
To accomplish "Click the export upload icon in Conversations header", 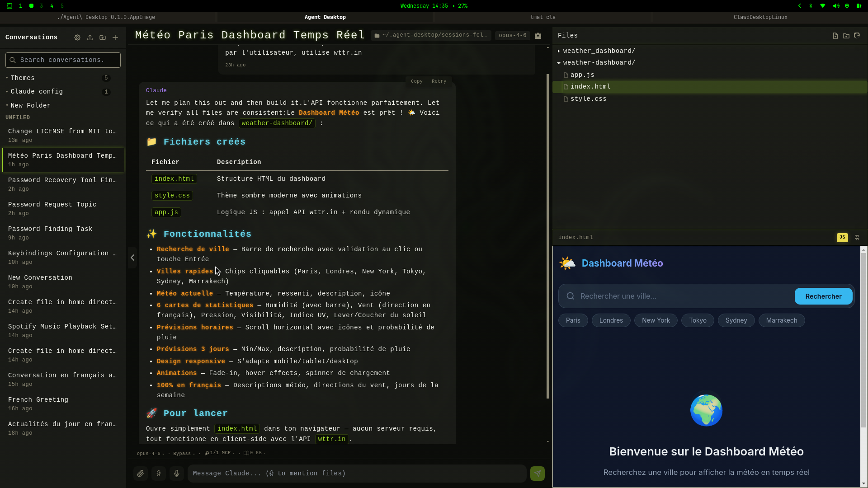I will (x=90, y=38).
